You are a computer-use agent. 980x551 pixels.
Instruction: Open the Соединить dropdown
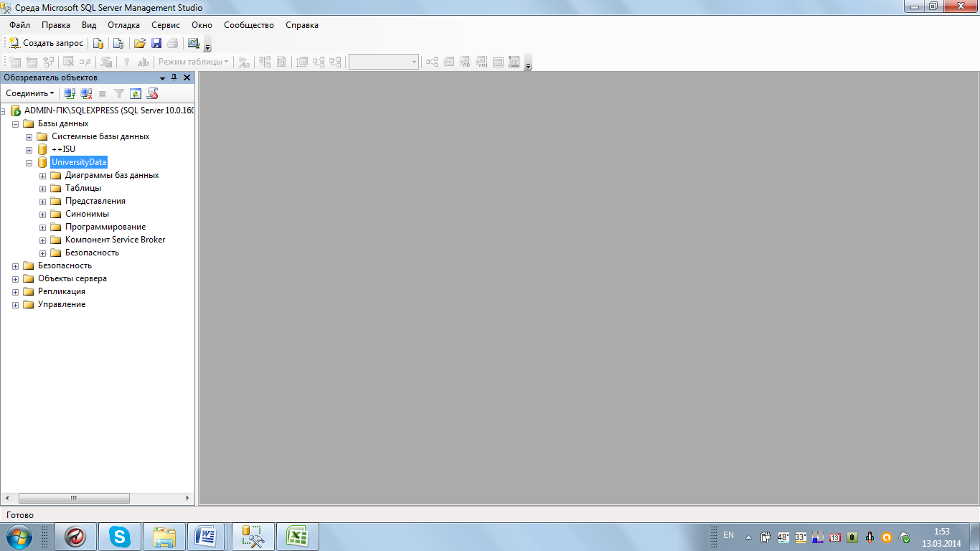click(30, 93)
